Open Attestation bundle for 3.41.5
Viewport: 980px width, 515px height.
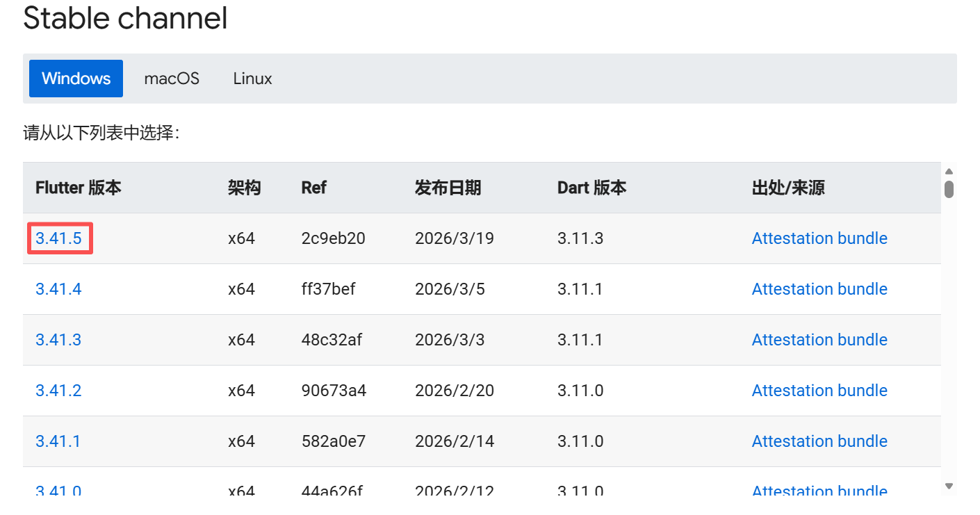pyautogui.click(x=819, y=238)
